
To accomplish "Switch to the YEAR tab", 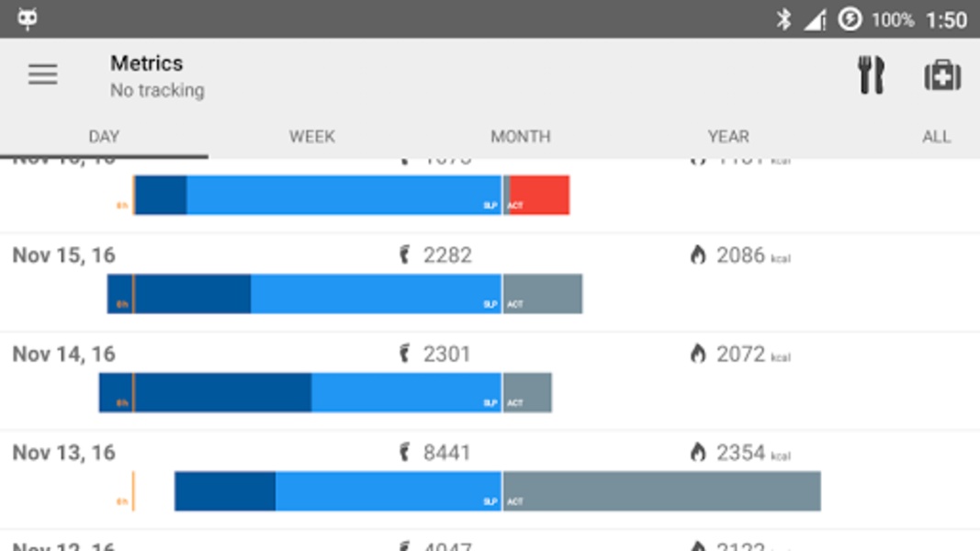I will (728, 137).
